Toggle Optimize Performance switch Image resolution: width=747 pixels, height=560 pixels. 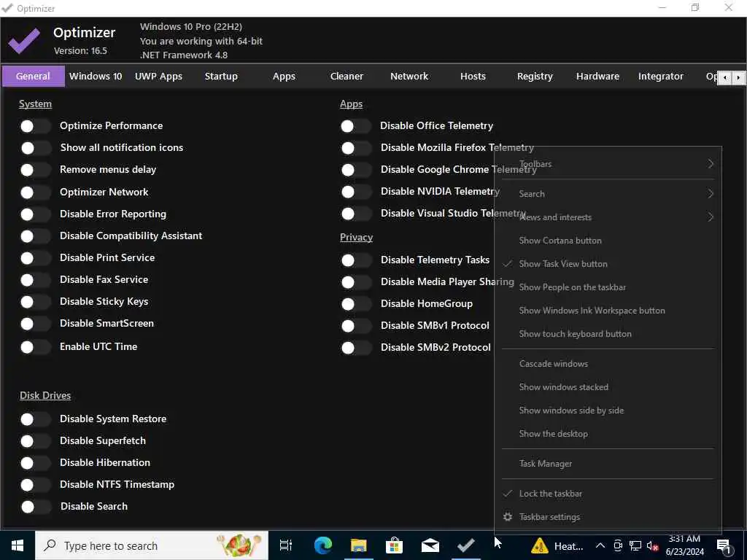(x=35, y=126)
